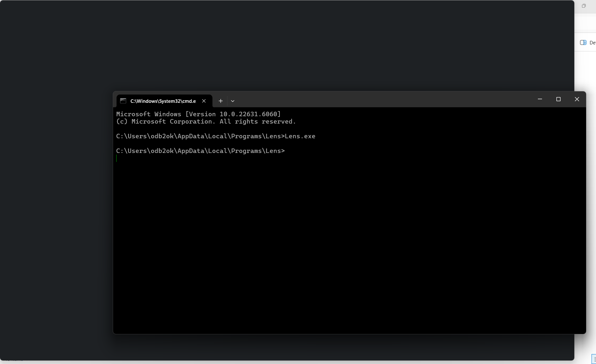Expand the terminal profiles dropdown chevron
Screen dimensions: 596x364
point(233,101)
